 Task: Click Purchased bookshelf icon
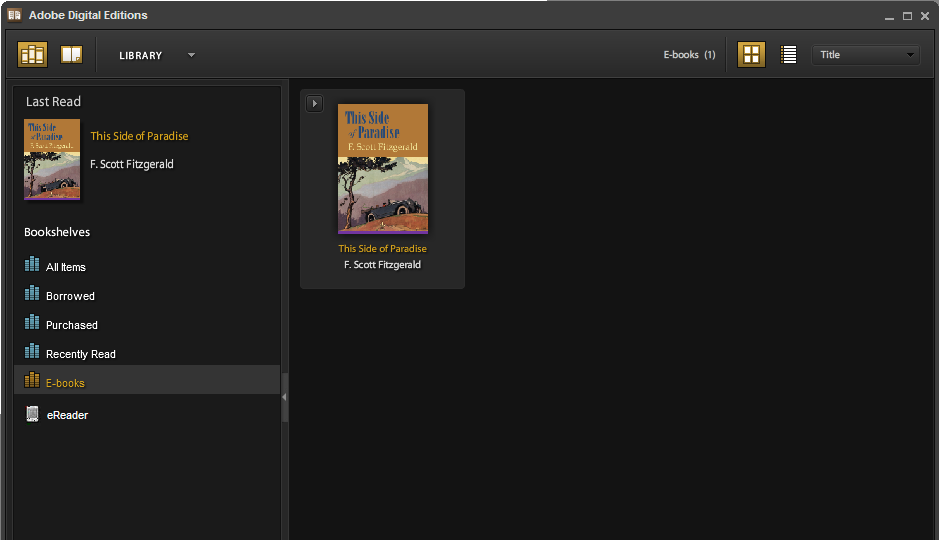(32, 322)
